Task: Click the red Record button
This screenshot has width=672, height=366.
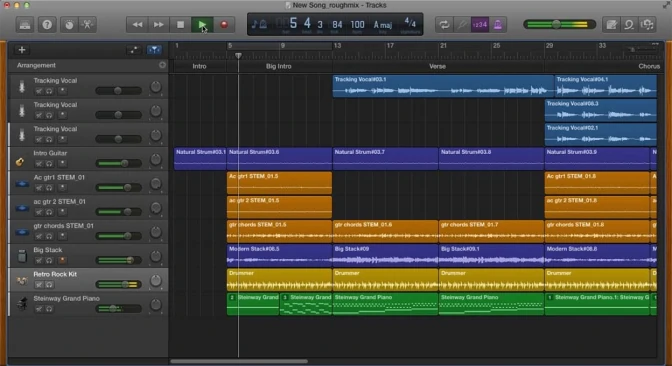Action: (224, 25)
